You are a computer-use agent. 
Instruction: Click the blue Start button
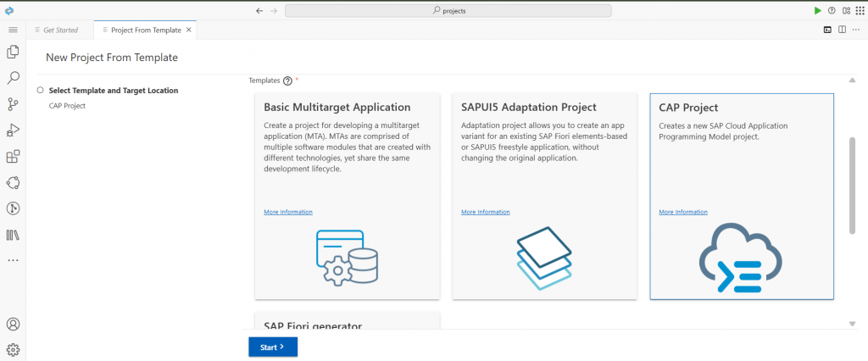273,347
